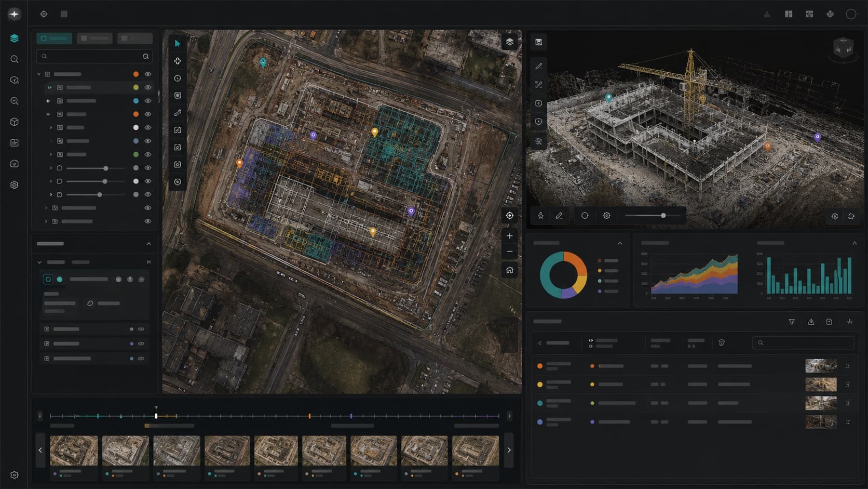Toggle eye visibility of the blue-dot layer
The height and width of the screenshot is (489, 868).
pyautogui.click(x=148, y=101)
